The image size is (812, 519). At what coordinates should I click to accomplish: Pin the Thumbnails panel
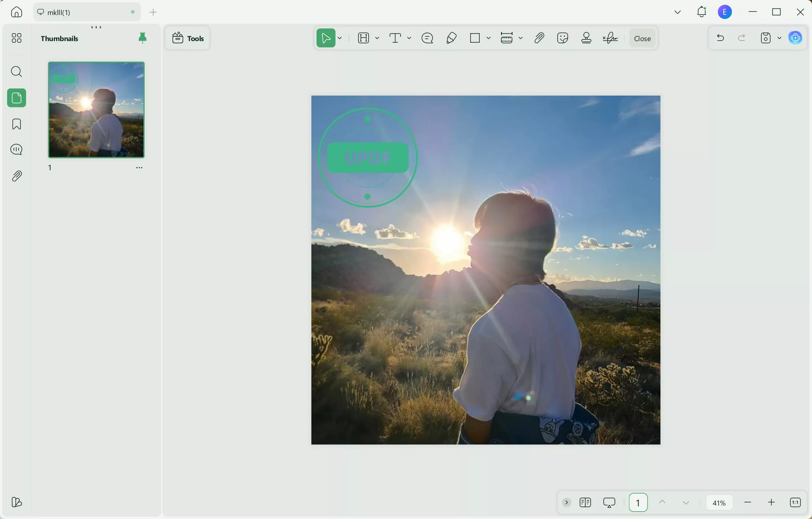tap(142, 38)
